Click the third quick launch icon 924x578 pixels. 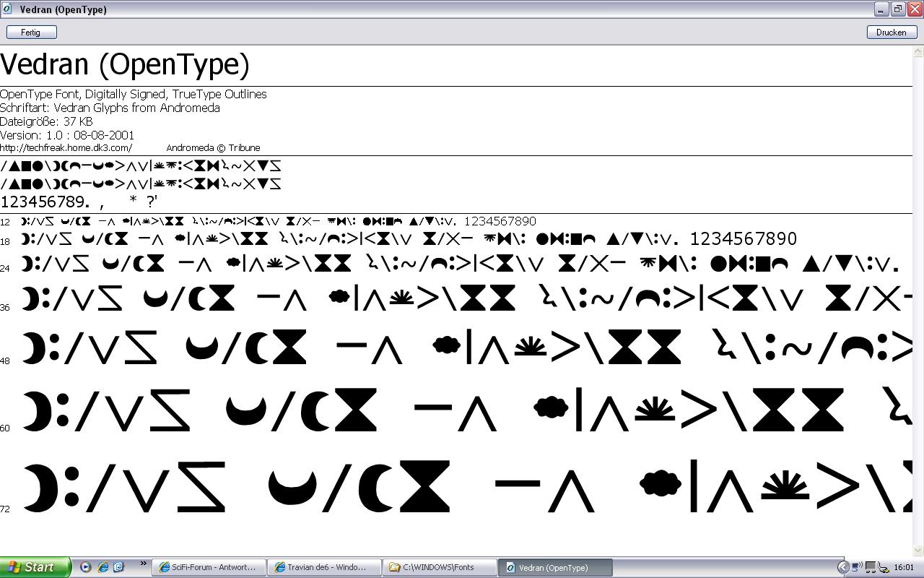118,567
